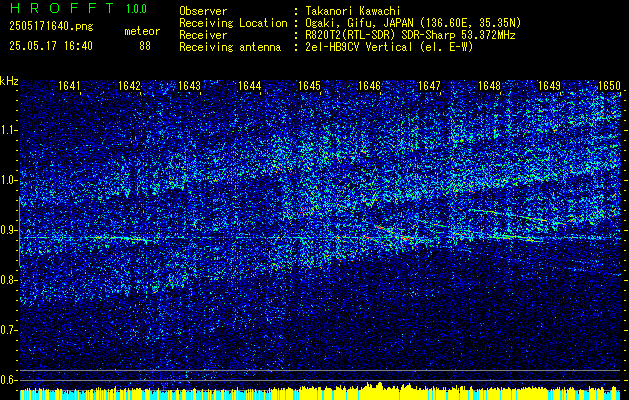This screenshot has width=629, height=400.
Task: Click the version number 1.0.0
Action: point(136,8)
